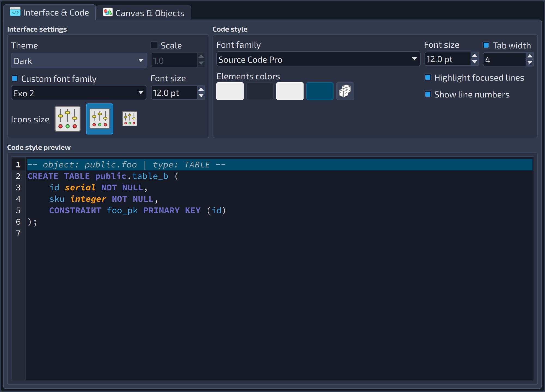The image size is (545, 392).
Task: Click the tab width value field
Action: pos(505,60)
